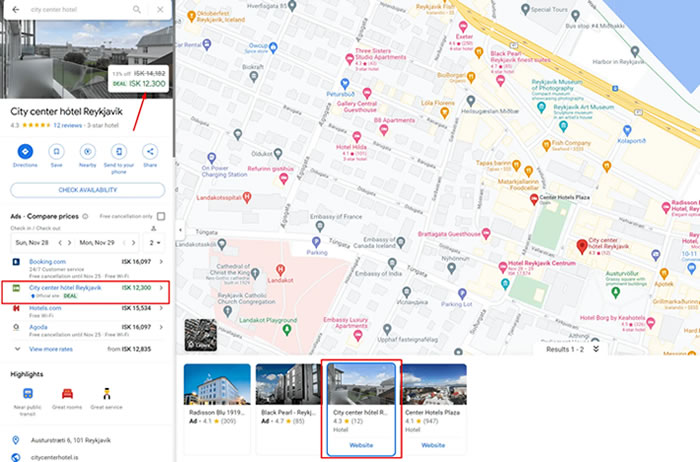Click the Parking marker near Túngata

(x=316, y=242)
